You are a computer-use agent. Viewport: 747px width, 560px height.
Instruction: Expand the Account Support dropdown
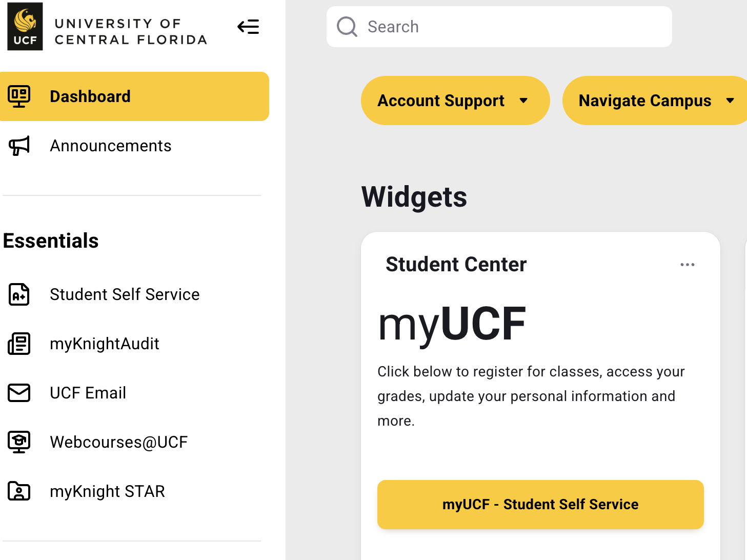pos(454,101)
